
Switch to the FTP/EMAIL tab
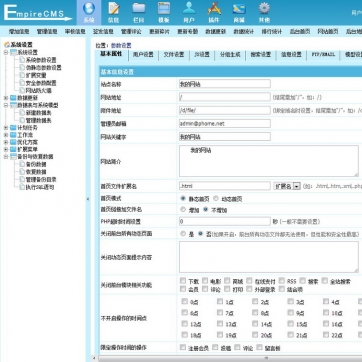323,55
